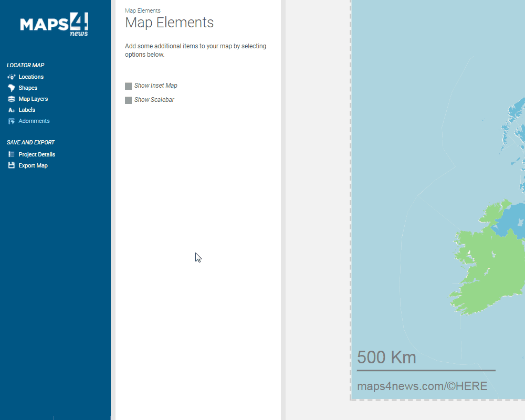This screenshot has height=420, width=525.
Task: Open the Export Map page
Action: [33, 165]
